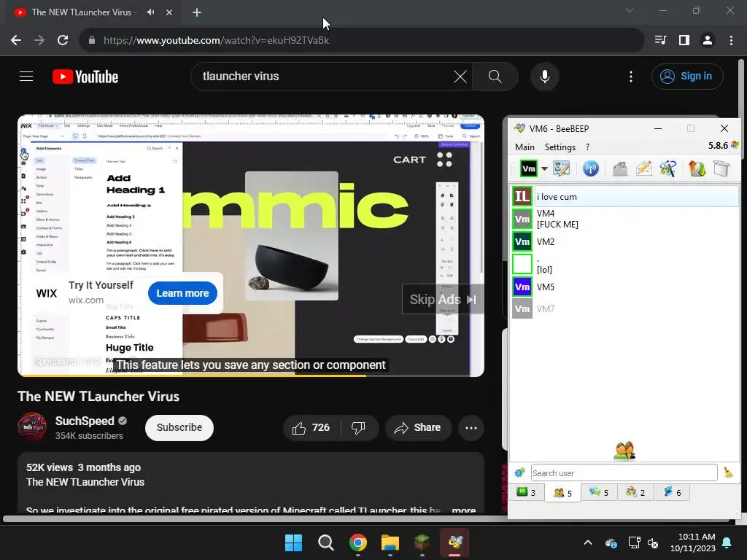Viewport: 747px width, 560px height.
Task: Show hidden tray icons chevron
Action: tap(588, 542)
